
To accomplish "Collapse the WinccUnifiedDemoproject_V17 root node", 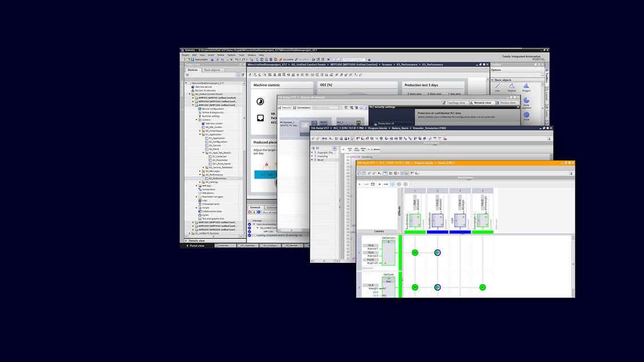I will point(186,83).
